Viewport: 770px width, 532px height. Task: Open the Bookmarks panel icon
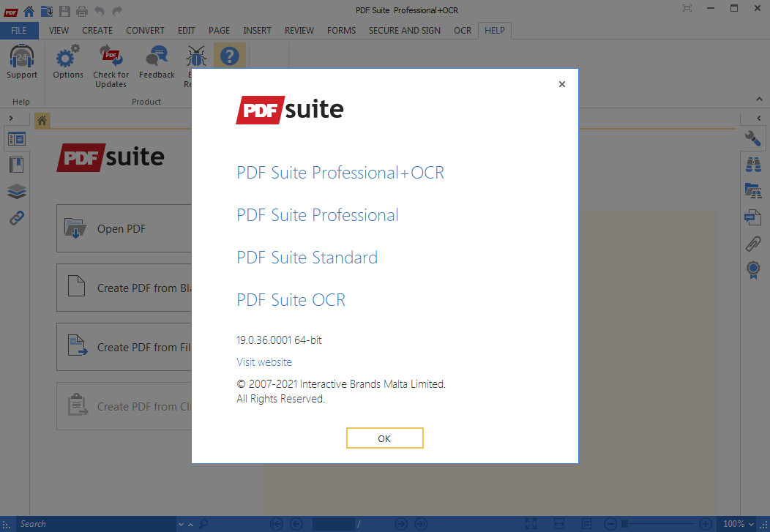point(17,165)
